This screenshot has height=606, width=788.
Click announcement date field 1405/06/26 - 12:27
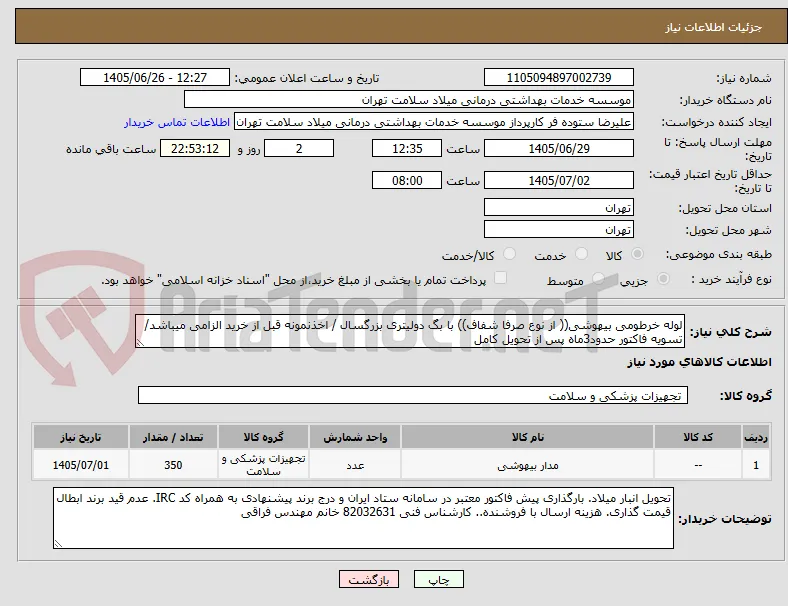(x=155, y=78)
